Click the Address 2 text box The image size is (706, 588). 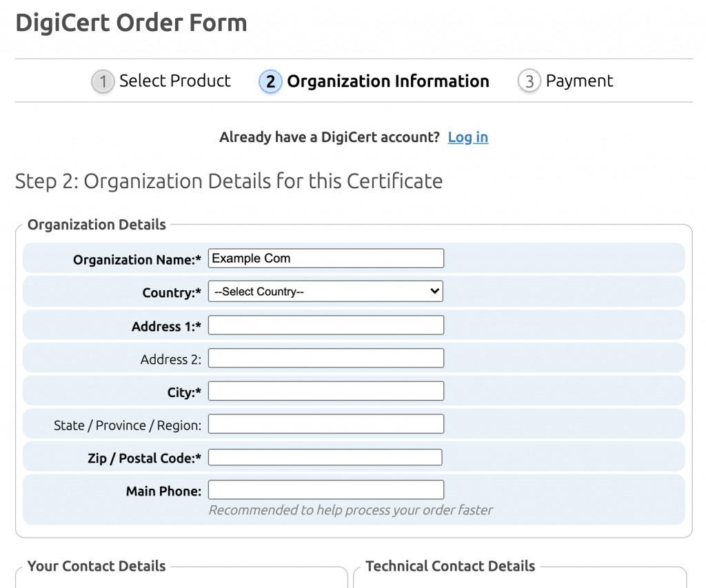click(x=326, y=358)
